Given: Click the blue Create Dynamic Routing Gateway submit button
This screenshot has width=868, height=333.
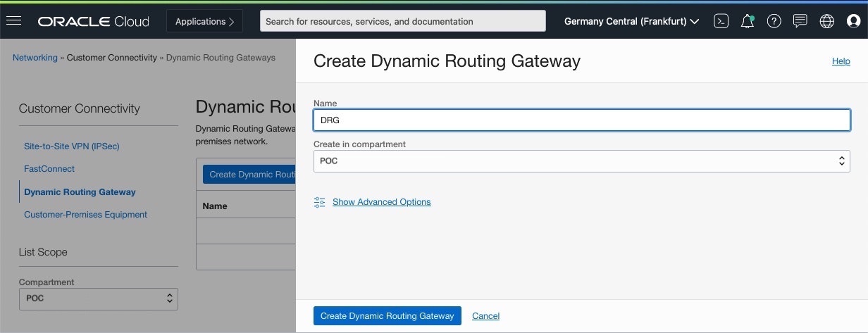Looking at the screenshot, I should tap(387, 316).
